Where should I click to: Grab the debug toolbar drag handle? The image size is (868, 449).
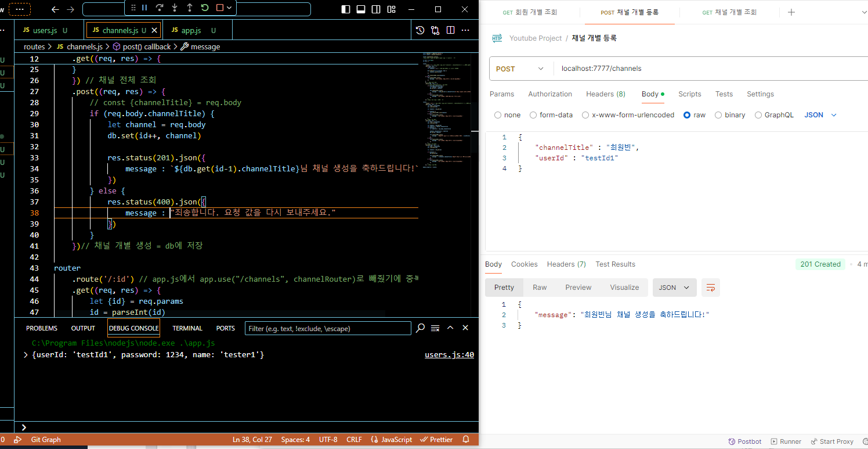click(x=133, y=8)
